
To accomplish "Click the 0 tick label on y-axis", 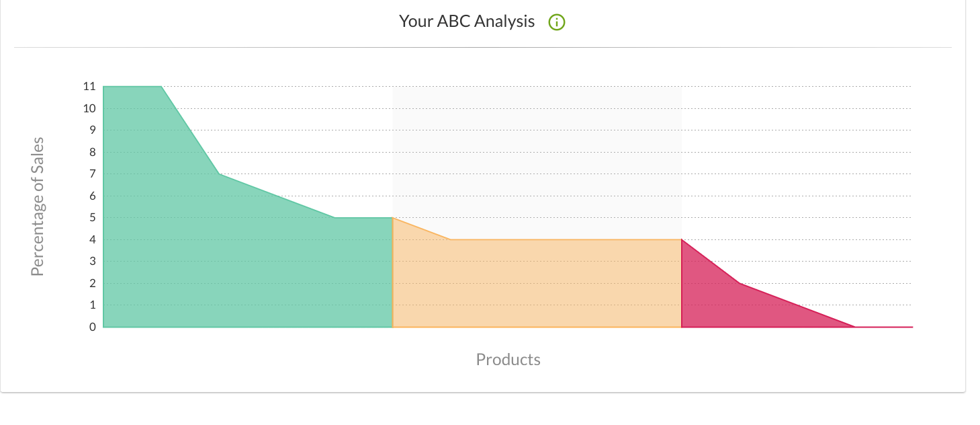I will pos(92,327).
